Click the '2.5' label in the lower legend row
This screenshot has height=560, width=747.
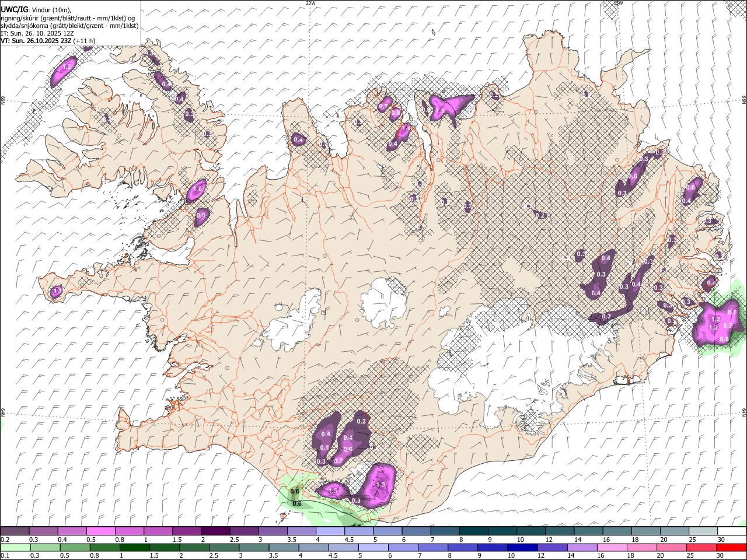(x=214, y=555)
